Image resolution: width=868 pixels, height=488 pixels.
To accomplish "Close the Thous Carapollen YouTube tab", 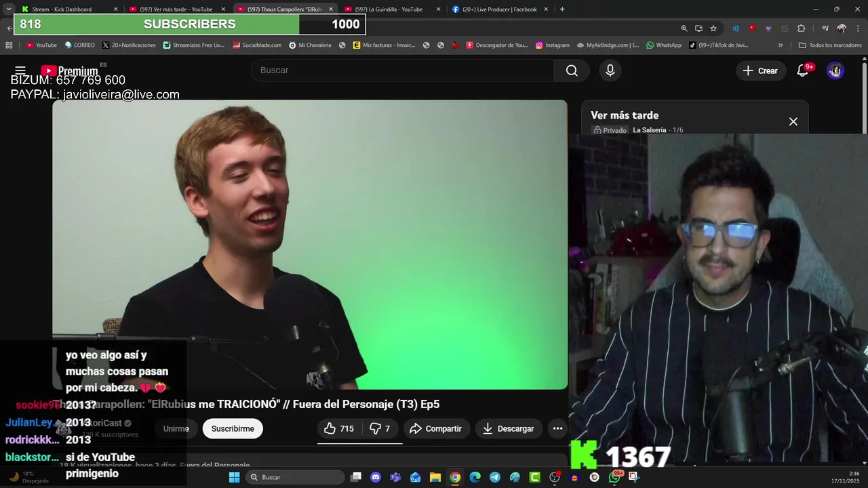I will [331, 9].
